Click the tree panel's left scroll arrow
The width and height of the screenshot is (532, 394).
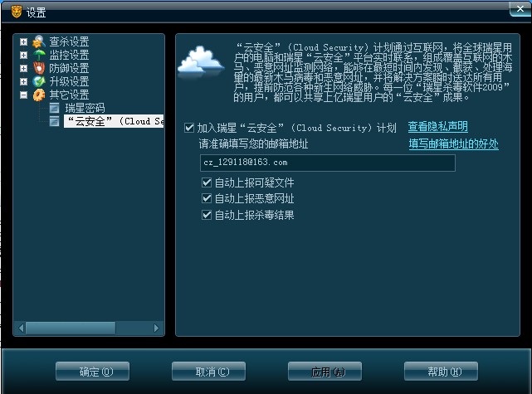pyautogui.click(x=21, y=328)
